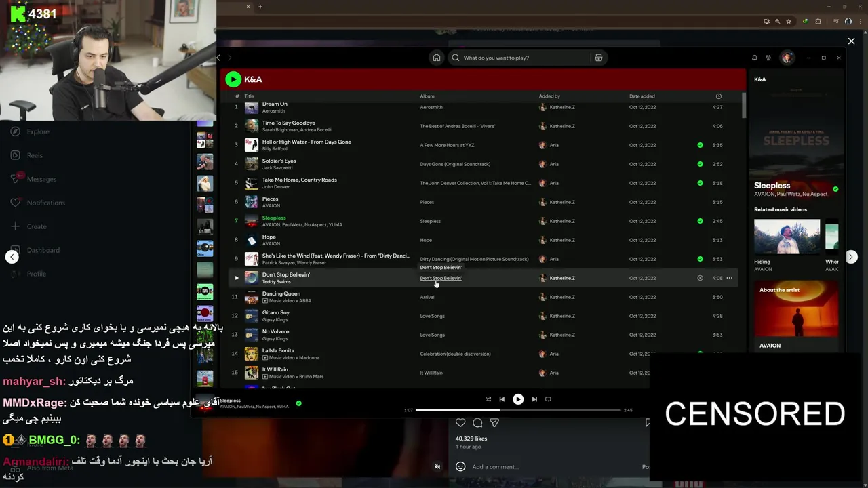Screen dimensions: 868x488
Task: Open Teddy Swims artist link
Action: (276, 282)
